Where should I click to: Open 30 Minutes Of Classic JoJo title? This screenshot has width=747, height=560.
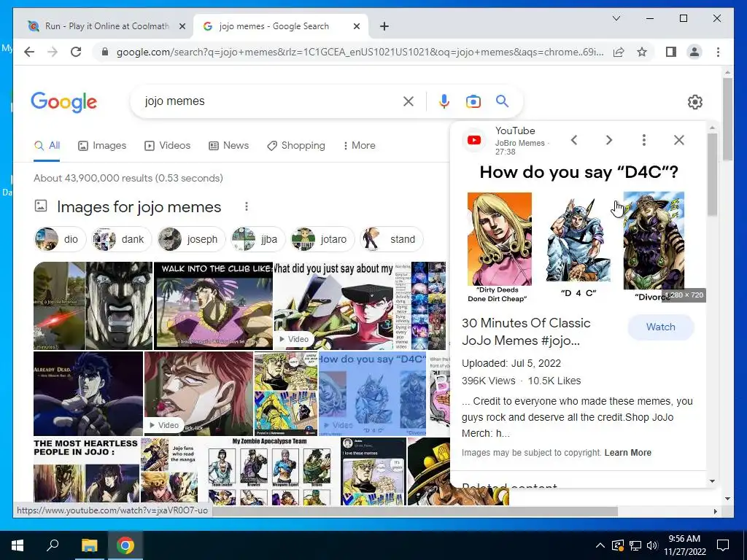[x=526, y=332]
